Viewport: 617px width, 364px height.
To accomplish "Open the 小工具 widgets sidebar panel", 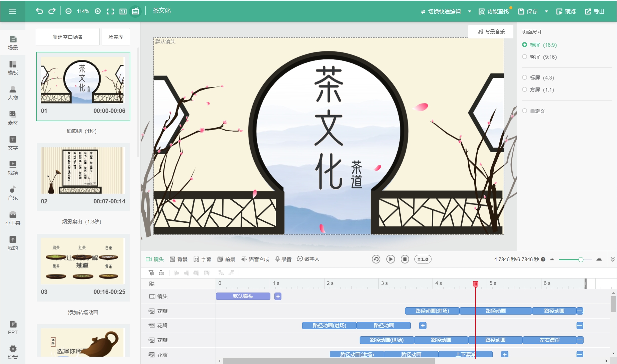I will (x=13, y=218).
